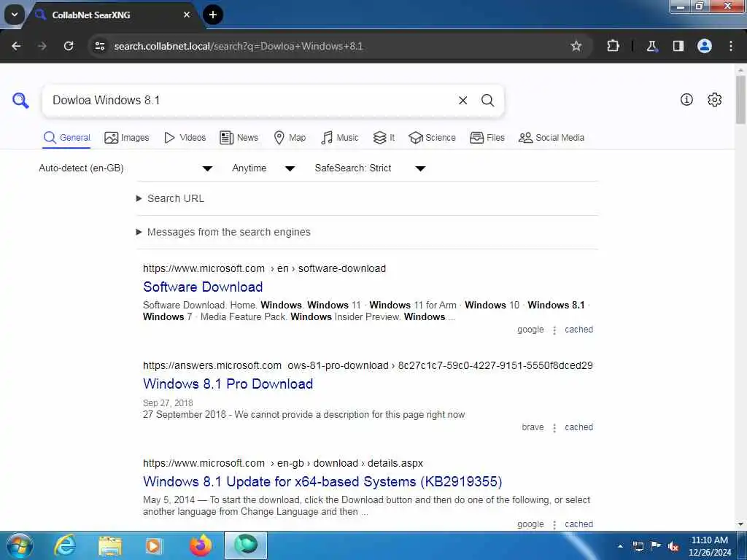Image resolution: width=747 pixels, height=560 pixels.
Task: Switch to Science search tab
Action: click(432, 138)
